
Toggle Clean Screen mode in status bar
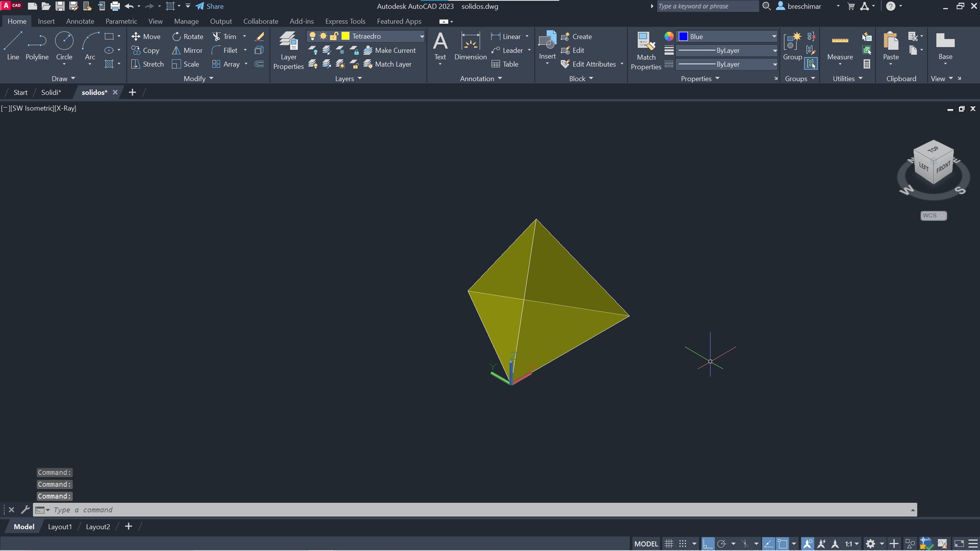pos(959,543)
